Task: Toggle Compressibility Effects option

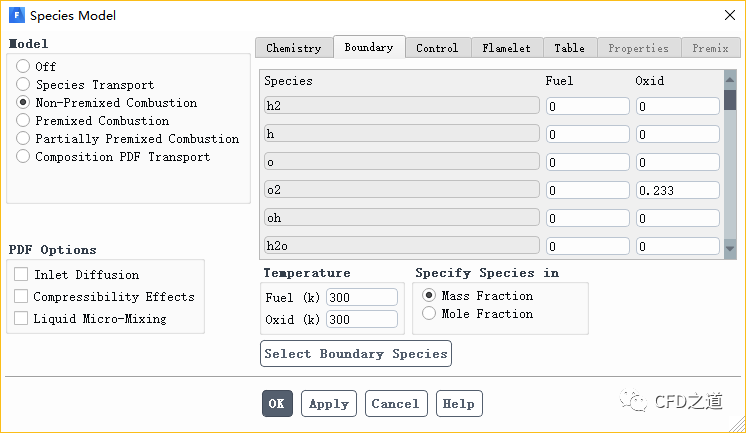Action: click(x=21, y=297)
